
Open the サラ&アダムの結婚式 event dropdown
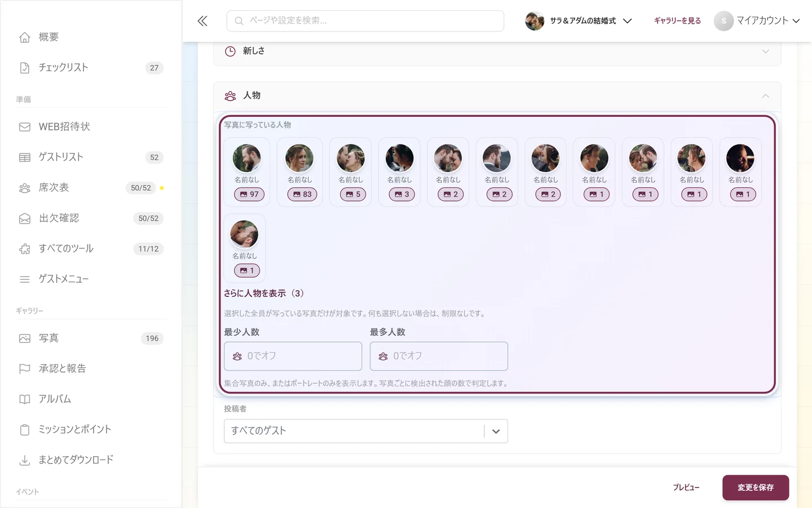(579, 21)
